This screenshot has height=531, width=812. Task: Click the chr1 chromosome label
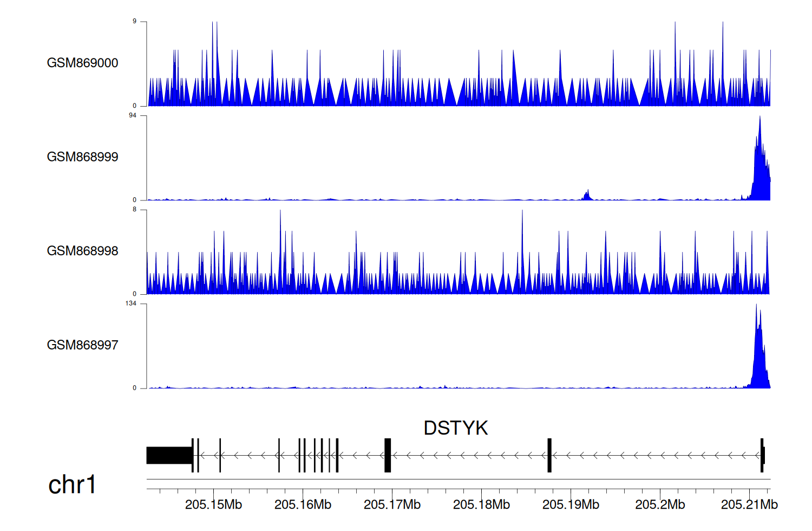[72, 484]
